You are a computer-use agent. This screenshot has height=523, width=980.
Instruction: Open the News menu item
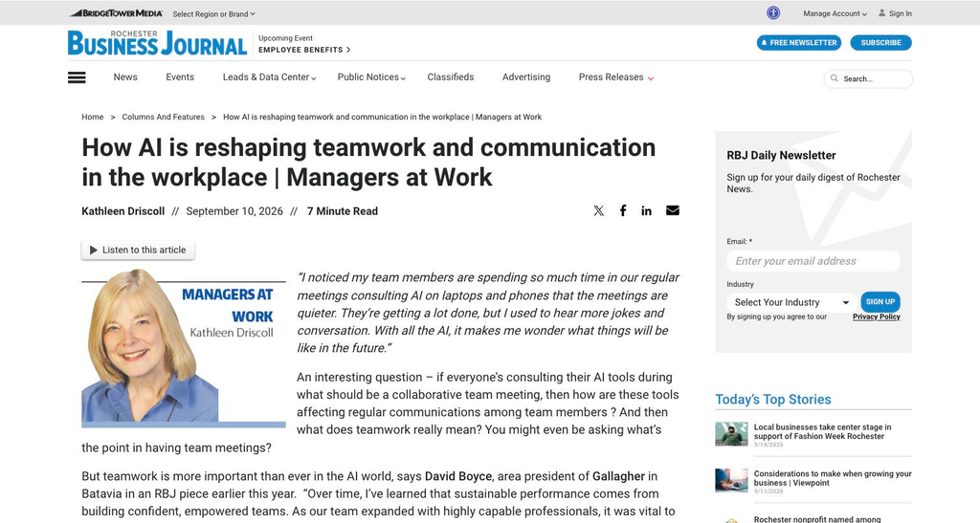(x=125, y=77)
